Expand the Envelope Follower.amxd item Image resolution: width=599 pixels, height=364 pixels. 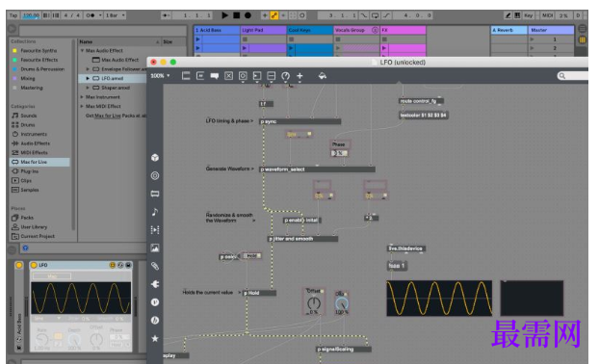pyautogui.click(x=88, y=69)
